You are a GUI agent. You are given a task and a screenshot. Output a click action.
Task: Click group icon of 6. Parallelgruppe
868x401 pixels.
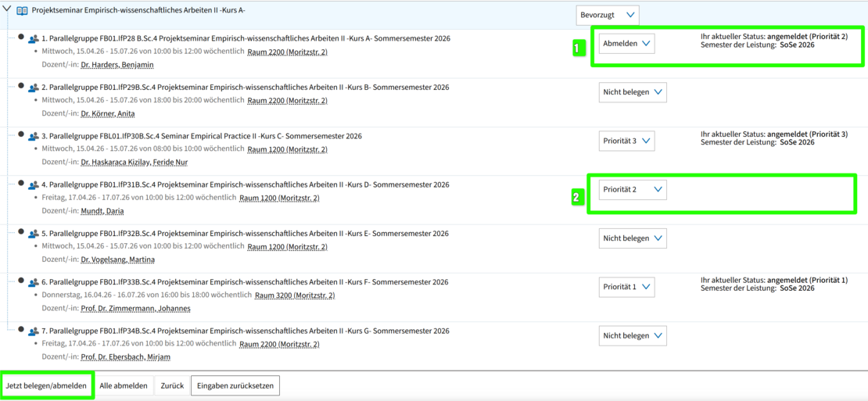tap(34, 282)
